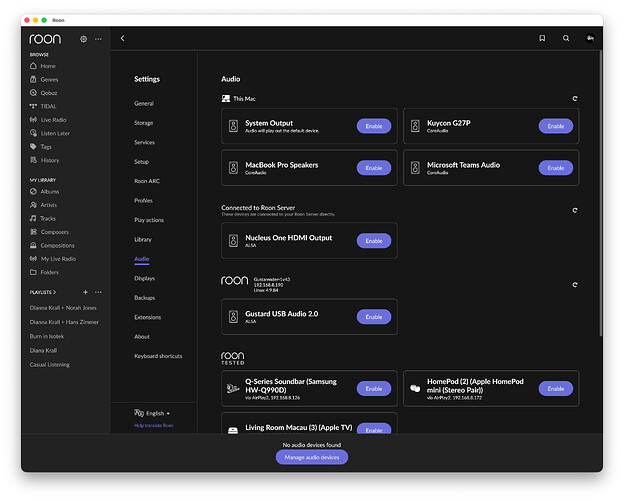Open the General settings tab

coord(144,104)
